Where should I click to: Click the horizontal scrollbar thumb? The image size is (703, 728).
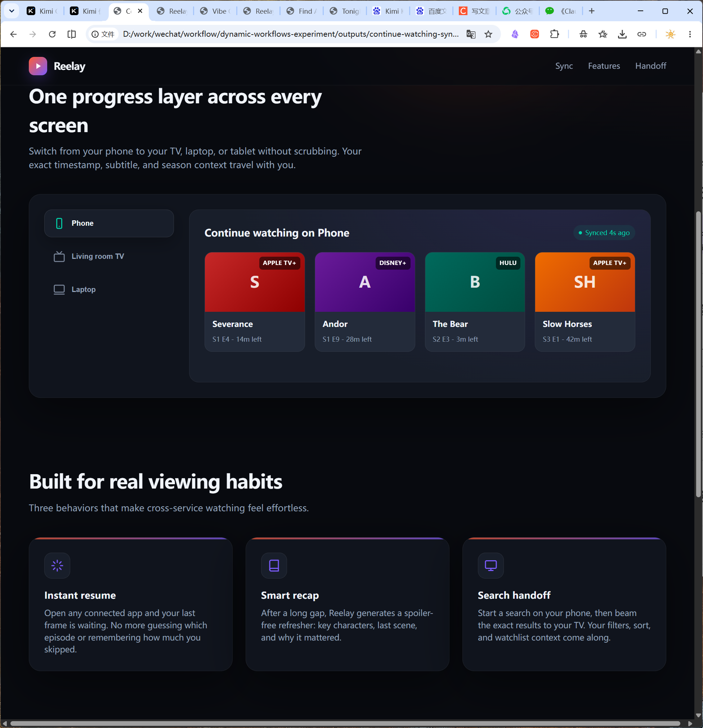click(x=345, y=724)
